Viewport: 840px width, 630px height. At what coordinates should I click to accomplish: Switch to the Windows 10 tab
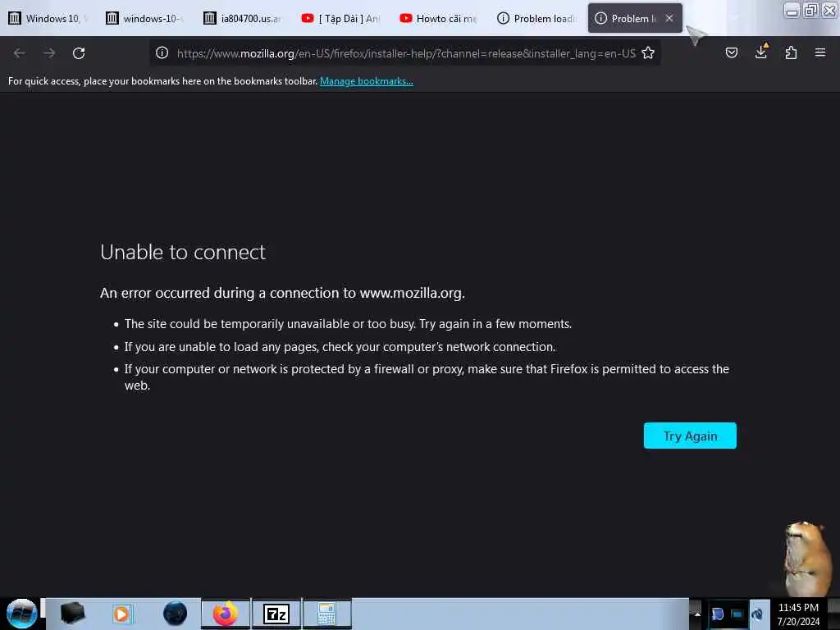(x=48, y=18)
